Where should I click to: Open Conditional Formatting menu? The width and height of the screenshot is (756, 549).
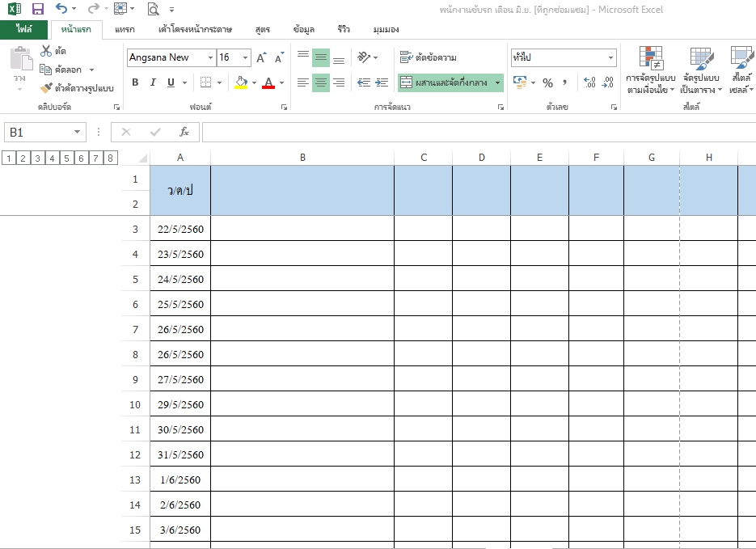(x=650, y=70)
